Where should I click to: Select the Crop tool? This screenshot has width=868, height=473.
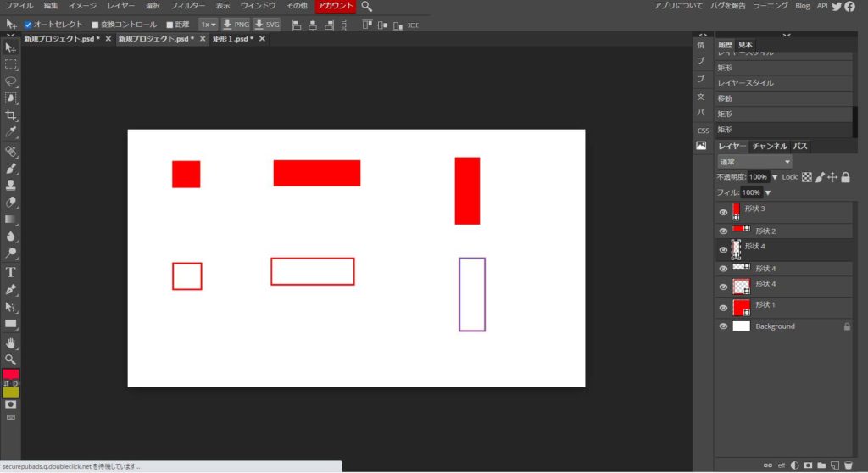pyautogui.click(x=11, y=115)
